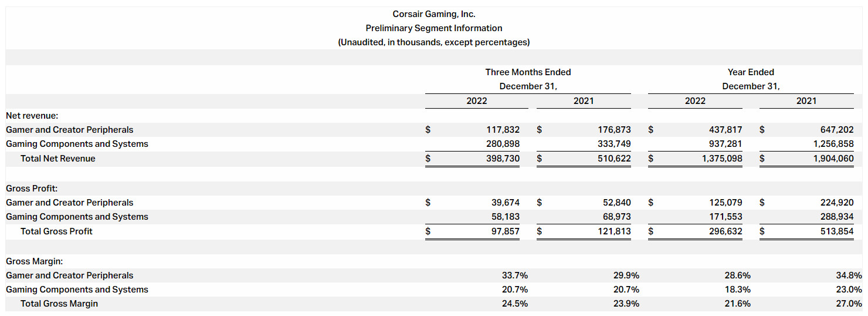Click the 24.5% total gross margin
The image size is (868, 316).
coord(516,304)
